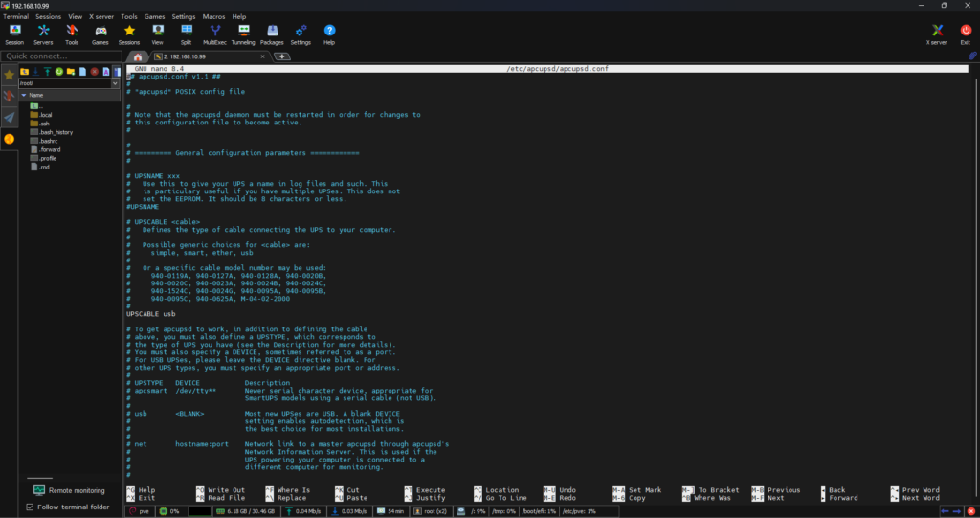Image resolution: width=980 pixels, height=518 pixels.
Task: Expand the /root/ path dropdown
Action: point(114,83)
